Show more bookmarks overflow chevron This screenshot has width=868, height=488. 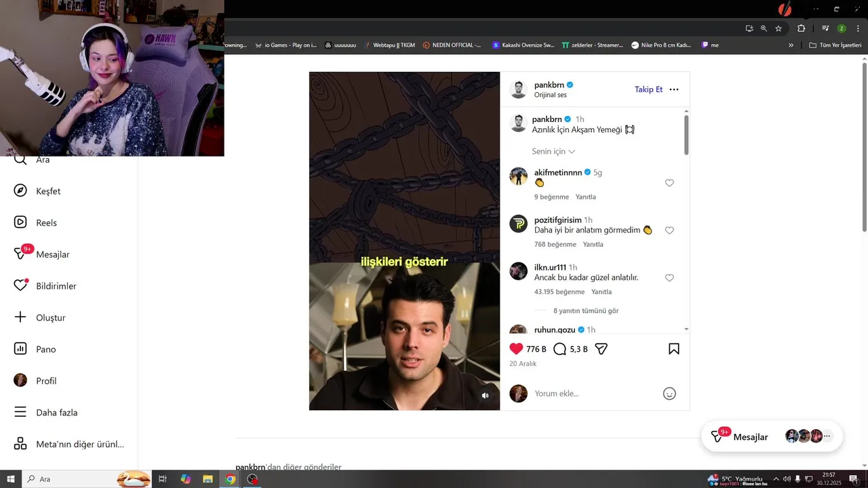pos(791,45)
